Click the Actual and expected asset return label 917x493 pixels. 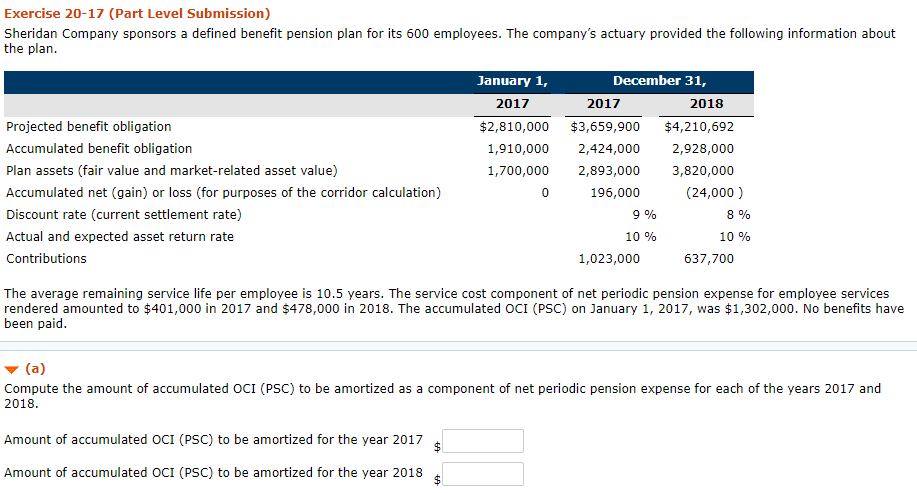click(120, 237)
